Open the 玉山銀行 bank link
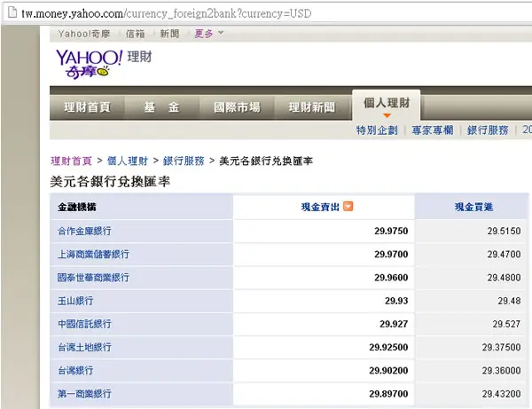The height and width of the screenshot is (409, 532). 75,301
